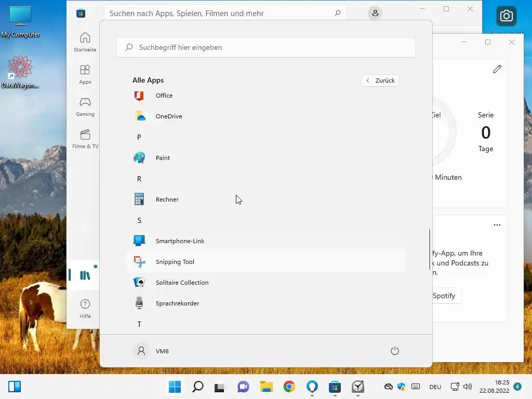Click the letter T section header

(139, 324)
